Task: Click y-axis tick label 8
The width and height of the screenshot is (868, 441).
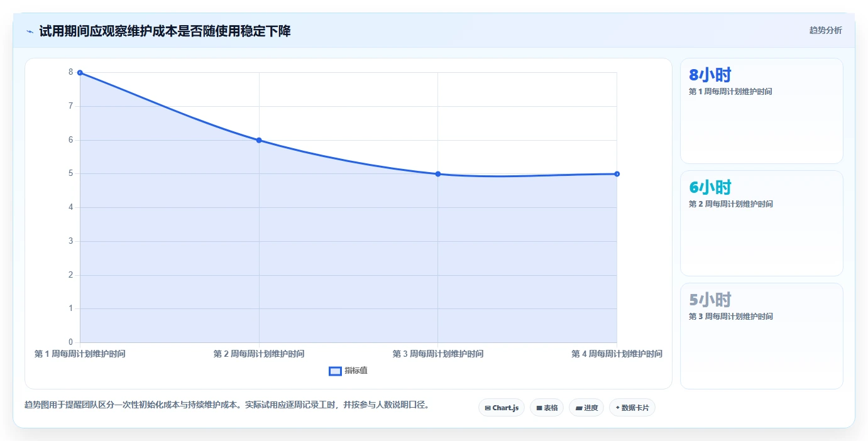Action: click(71, 72)
